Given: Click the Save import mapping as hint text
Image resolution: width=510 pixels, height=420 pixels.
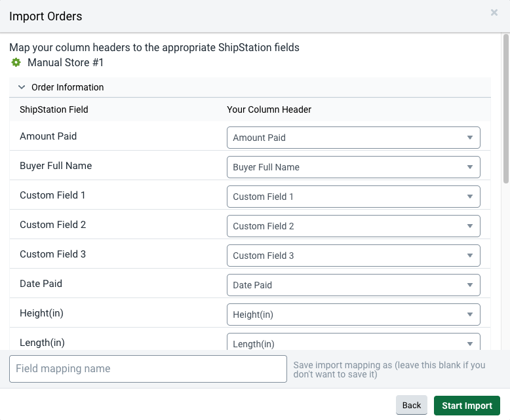Looking at the screenshot, I should 389,370.
